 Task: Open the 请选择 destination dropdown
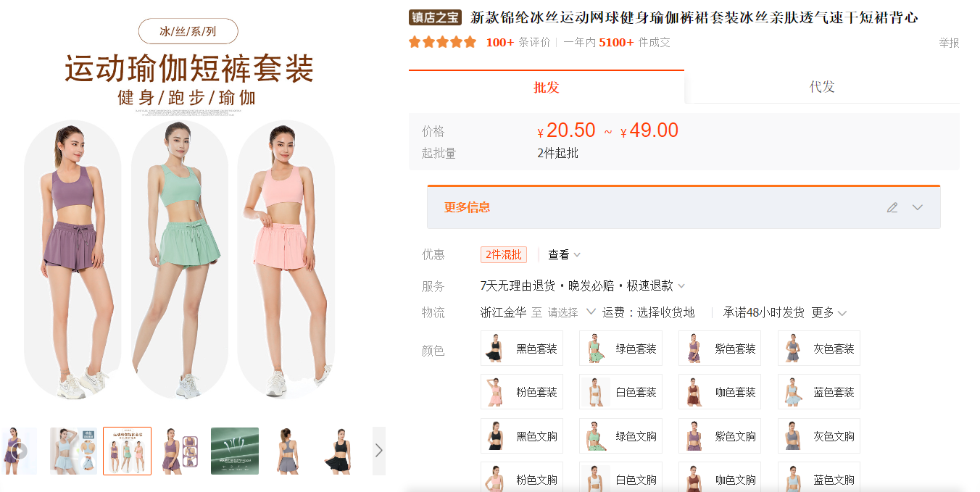(x=571, y=313)
